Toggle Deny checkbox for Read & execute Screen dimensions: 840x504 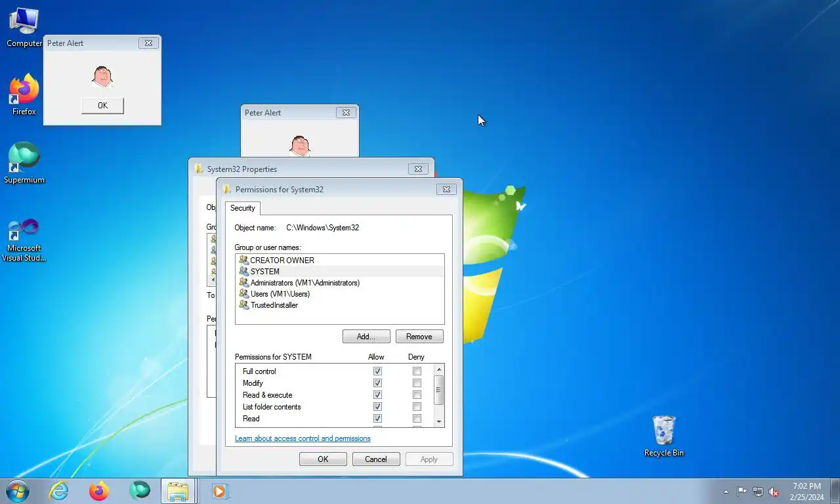tap(417, 395)
